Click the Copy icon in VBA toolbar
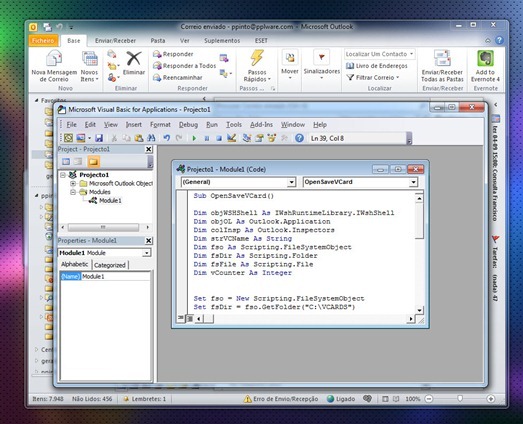This screenshot has width=523, height=424. [126, 138]
